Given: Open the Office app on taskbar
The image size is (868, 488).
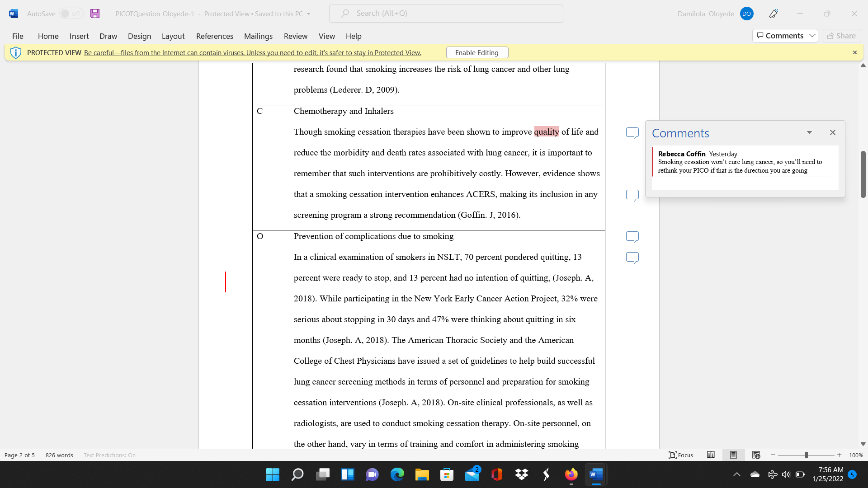Looking at the screenshot, I should (496, 474).
